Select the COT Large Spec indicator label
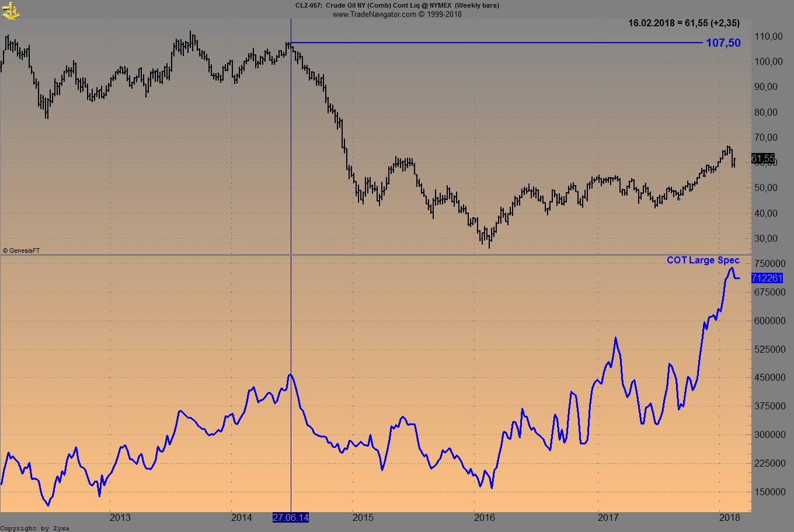 click(x=703, y=260)
